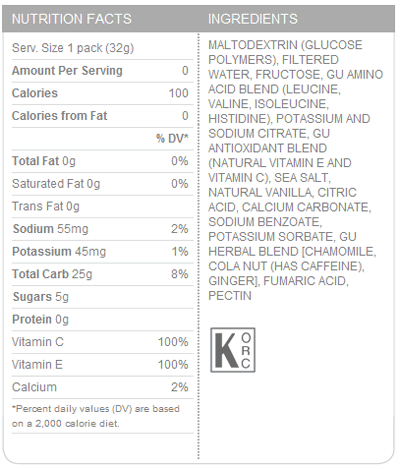Select the INGREDIENTS header
This screenshot has height=469, width=400.
[253, 19]
